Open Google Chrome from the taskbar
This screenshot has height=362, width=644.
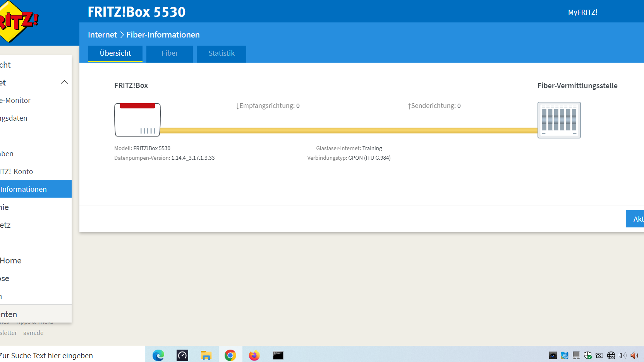click(x=230, y=355)
